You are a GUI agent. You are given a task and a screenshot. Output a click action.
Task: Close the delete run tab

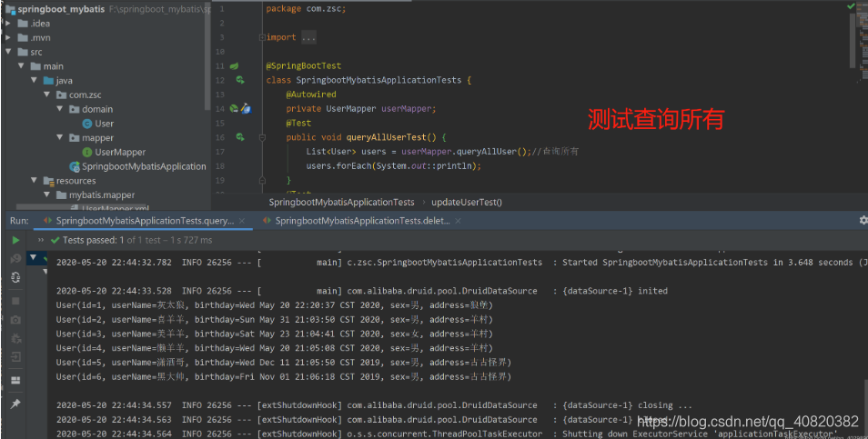click(x=458, y=221)
